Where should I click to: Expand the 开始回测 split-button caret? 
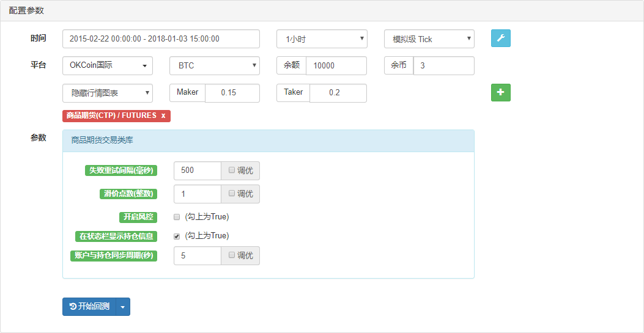point(122,307)
